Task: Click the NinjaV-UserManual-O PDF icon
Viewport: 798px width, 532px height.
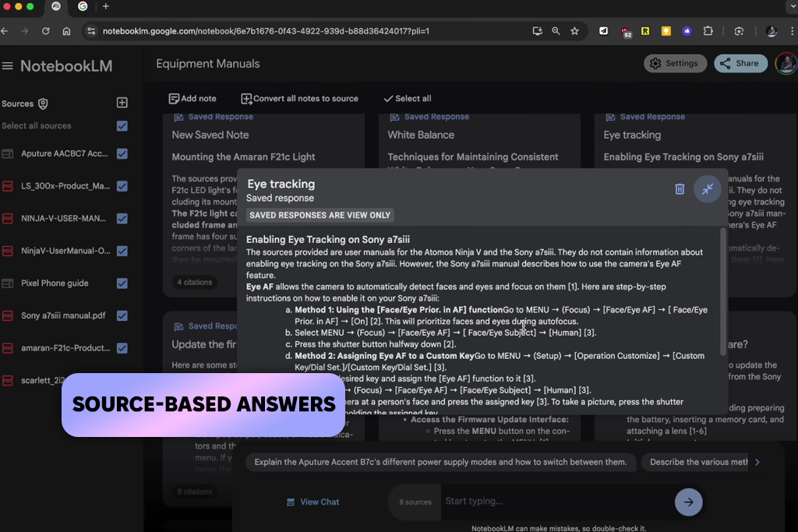Action: 8,251
